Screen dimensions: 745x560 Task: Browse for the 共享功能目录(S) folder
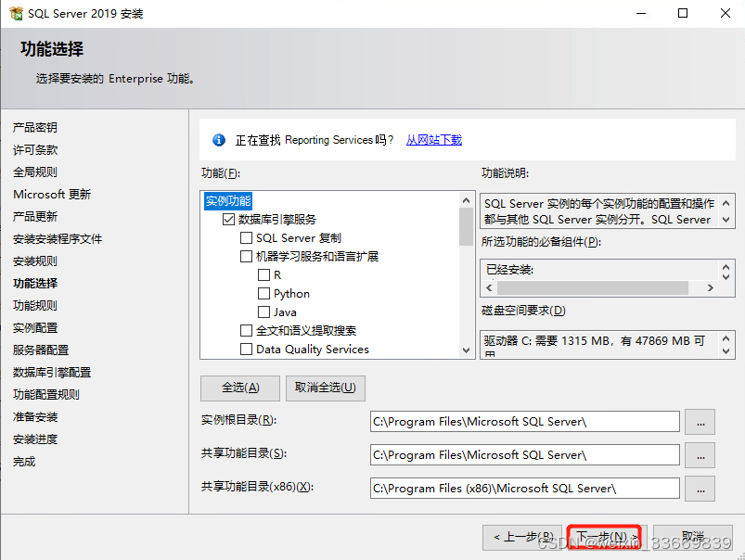tap(700, 455)
